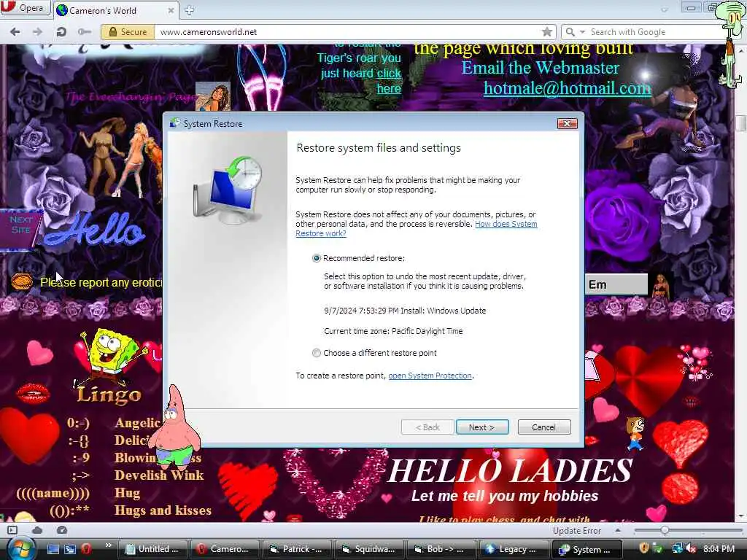Click the Secure padlock badge
The height and width of the screenshot is (560, 747).
128,32
